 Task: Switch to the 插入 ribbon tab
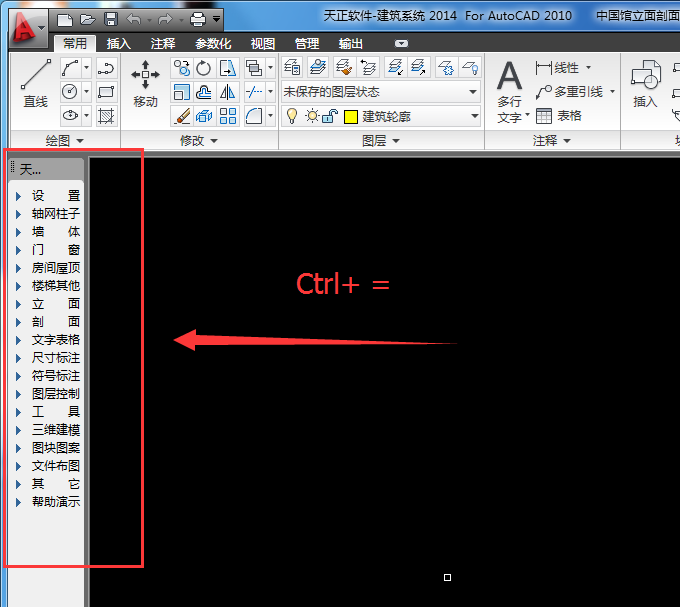click(x=118, y=43)
